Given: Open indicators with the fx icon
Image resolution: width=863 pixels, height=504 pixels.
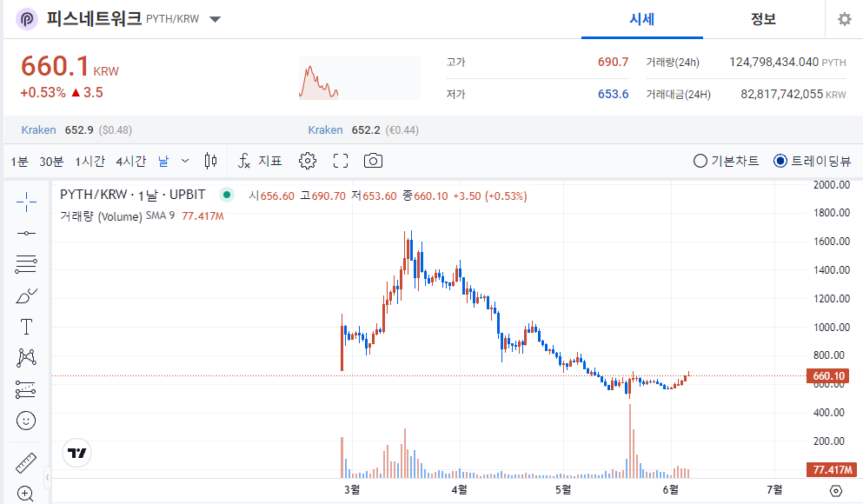Looking at the screenshot, I should 244,161.
